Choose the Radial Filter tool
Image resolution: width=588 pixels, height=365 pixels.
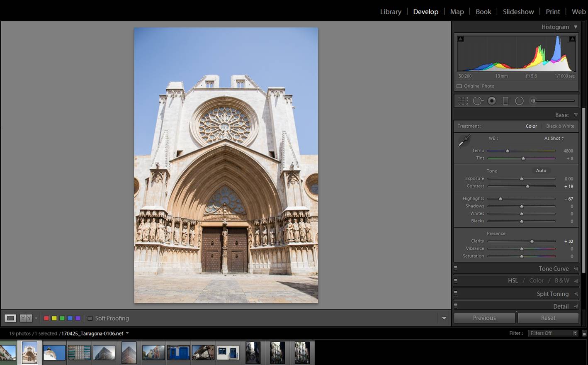(519, 101)
